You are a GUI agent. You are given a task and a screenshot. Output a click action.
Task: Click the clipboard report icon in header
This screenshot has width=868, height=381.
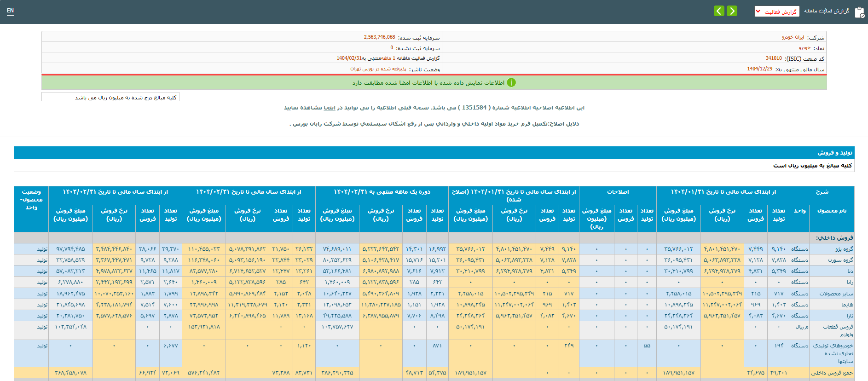[x=859, y=12]
